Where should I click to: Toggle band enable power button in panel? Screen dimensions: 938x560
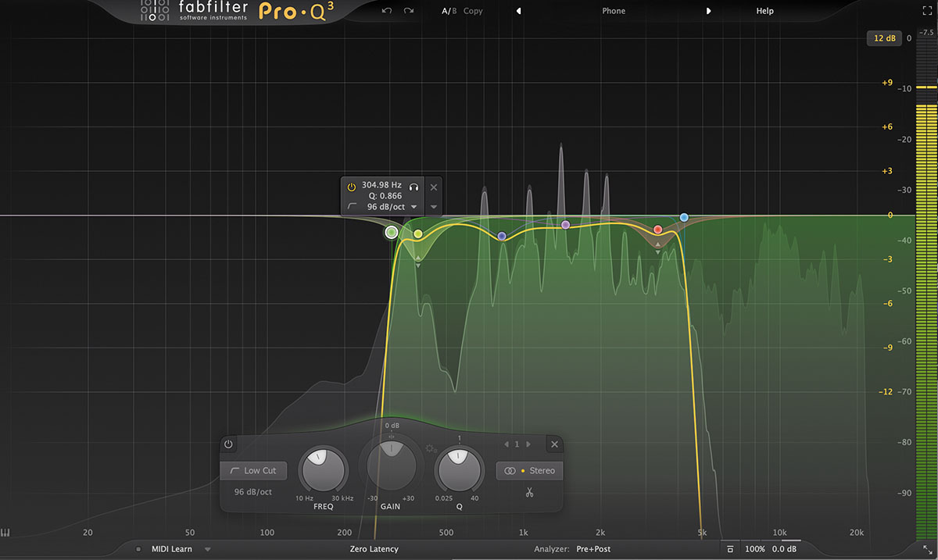(x=228, y=444)
